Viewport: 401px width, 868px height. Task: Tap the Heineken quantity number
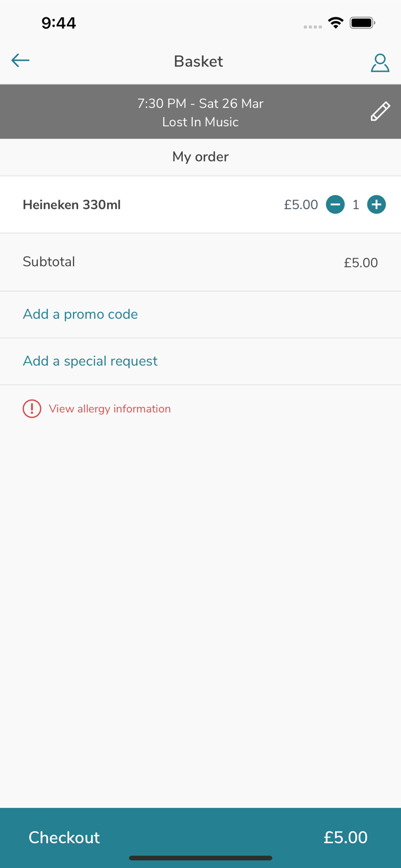click(x=356, y=204)
